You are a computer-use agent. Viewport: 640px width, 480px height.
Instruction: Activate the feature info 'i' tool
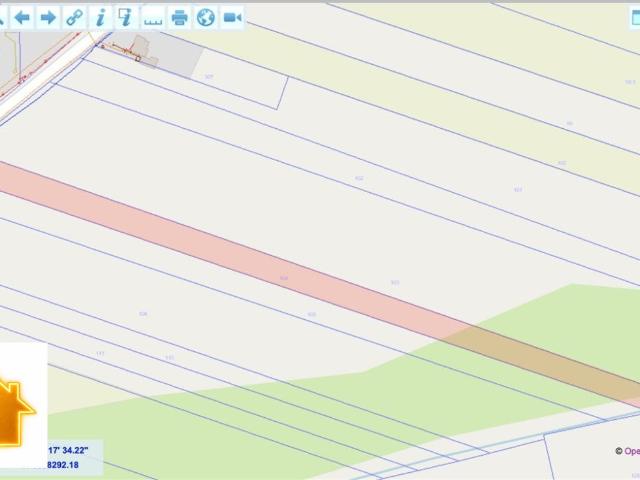tap(100, 17)
